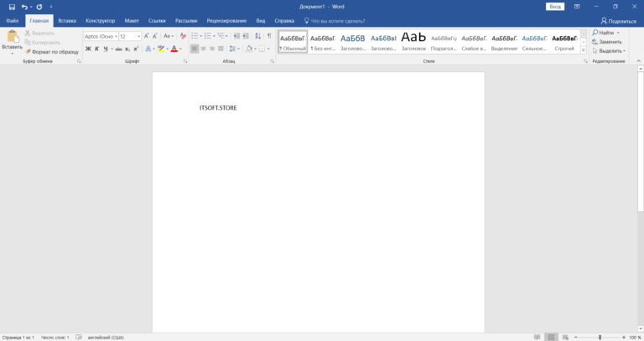Toggle underline Ч formatting
Screen dimensions: 644x341
[106, 49]
